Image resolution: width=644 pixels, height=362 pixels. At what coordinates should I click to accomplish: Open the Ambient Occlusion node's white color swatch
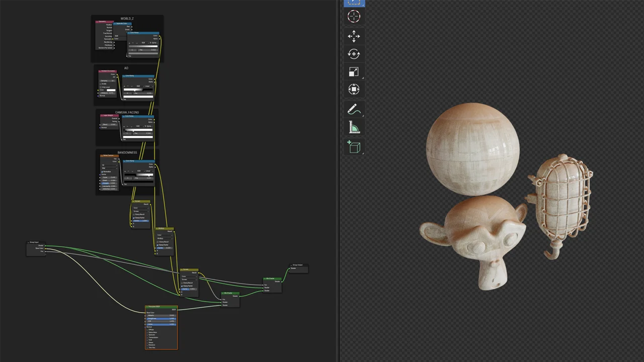pyautogui.click(x=111, y=90)
